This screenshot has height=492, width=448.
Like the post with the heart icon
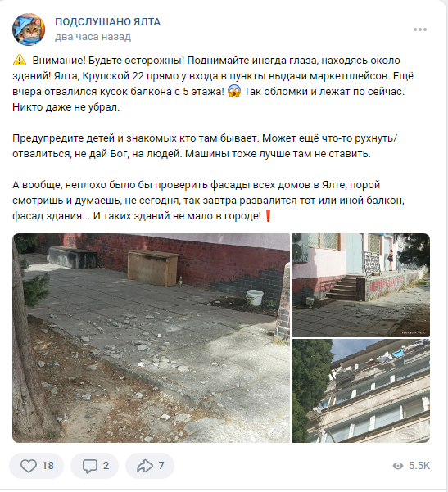point(29,466)
